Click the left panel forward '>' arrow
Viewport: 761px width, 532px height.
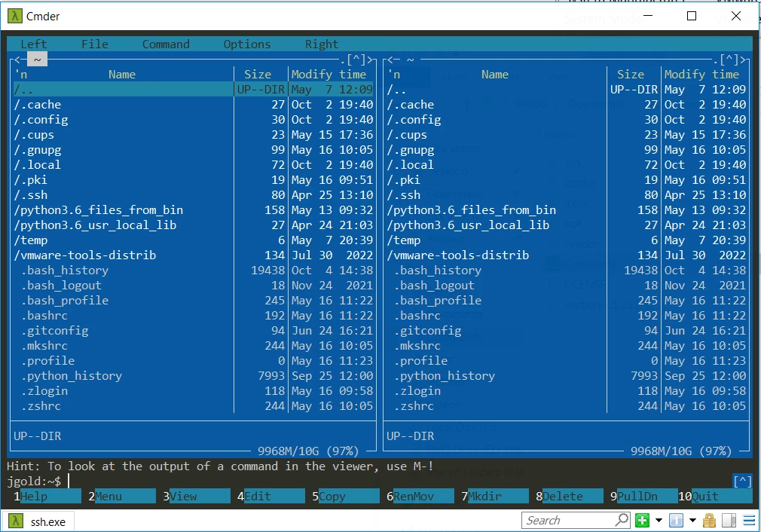click(x=370, y=60)
